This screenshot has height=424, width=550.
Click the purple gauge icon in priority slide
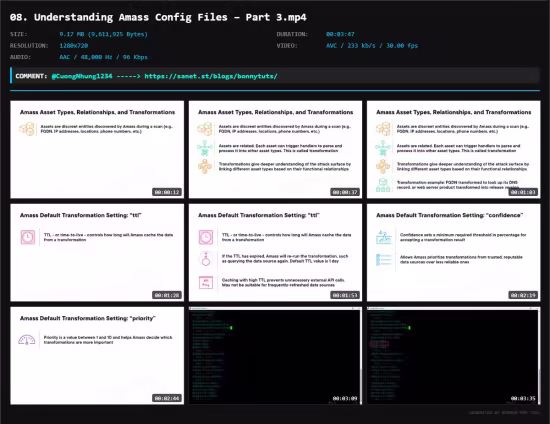coord(27,340)
